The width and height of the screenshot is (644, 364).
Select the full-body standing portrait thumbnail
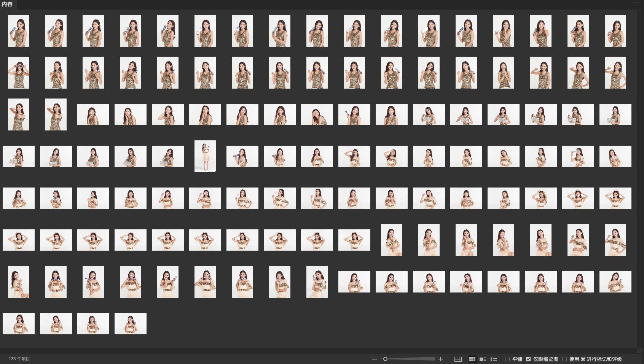(x=205, y=156)
